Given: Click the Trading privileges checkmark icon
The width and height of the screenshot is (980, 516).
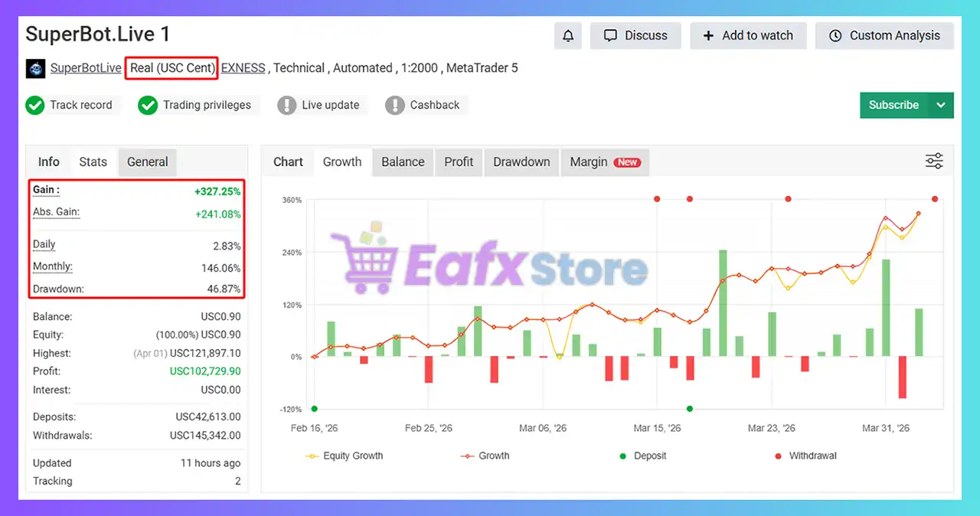Looking at the screenshot, I should pos(148,105).
